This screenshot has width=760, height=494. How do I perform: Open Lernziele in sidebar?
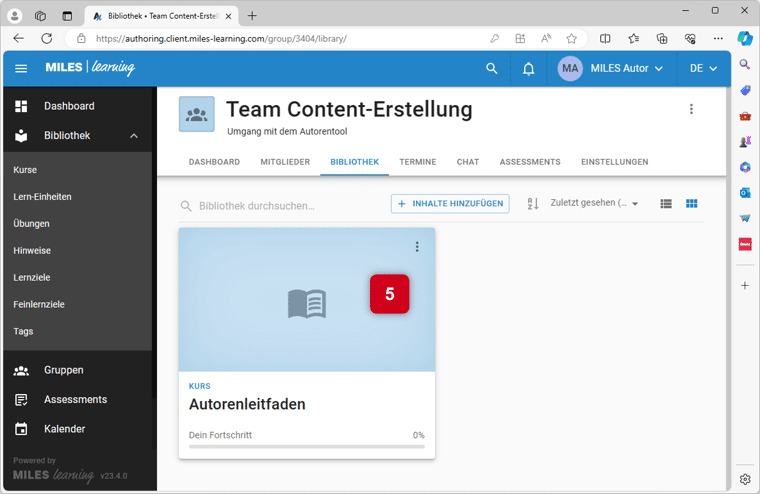click(x=32, y=277)
